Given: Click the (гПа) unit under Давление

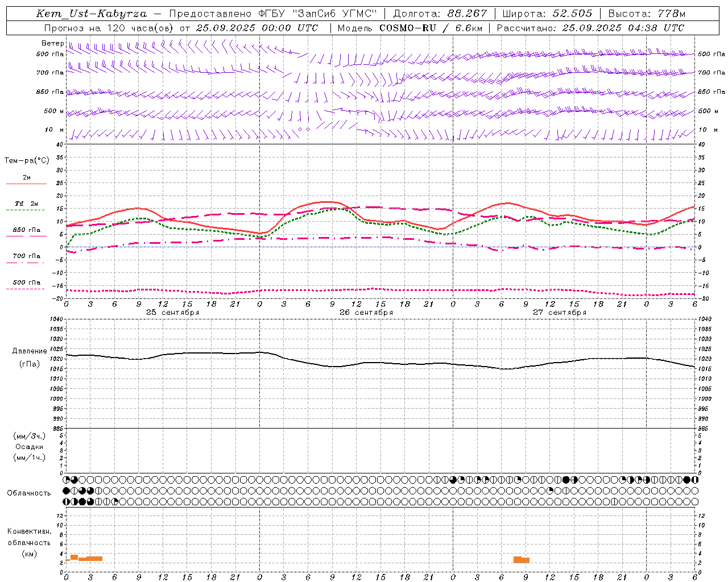Looking at the screenshot, I should 30,364.
